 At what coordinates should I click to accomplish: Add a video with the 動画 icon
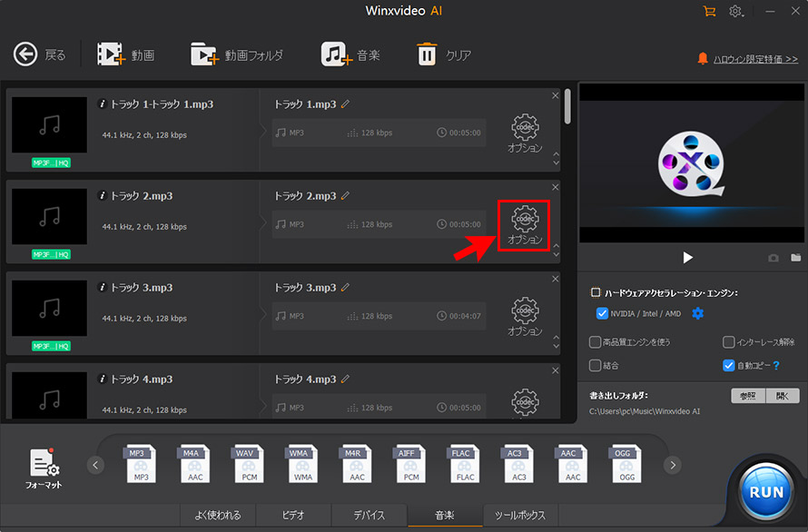(x=111, y=54)
